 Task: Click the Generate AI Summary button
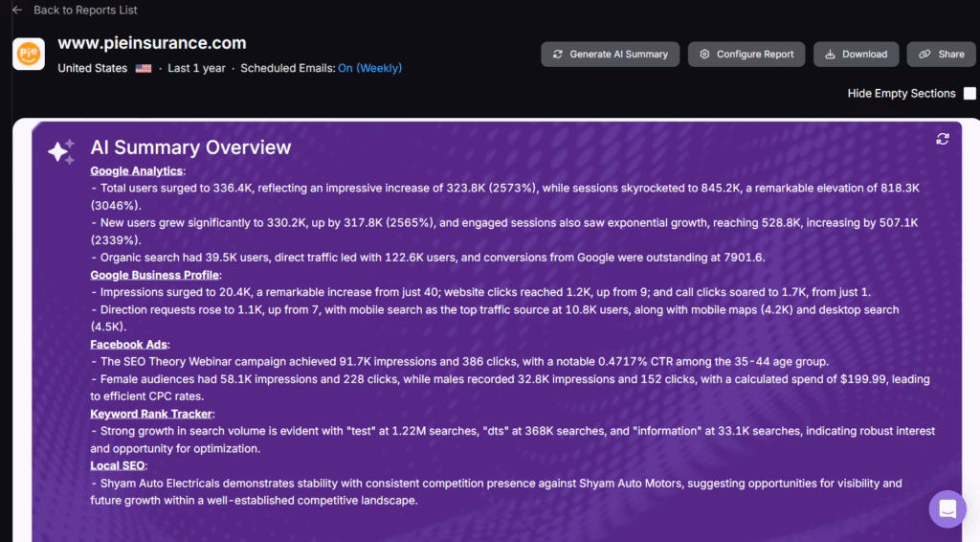pos(611,55)
